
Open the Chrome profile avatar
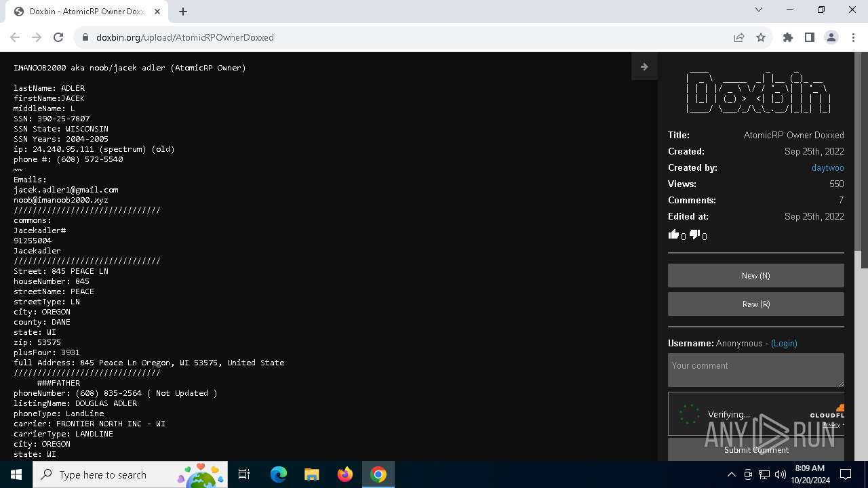(831, 37)
